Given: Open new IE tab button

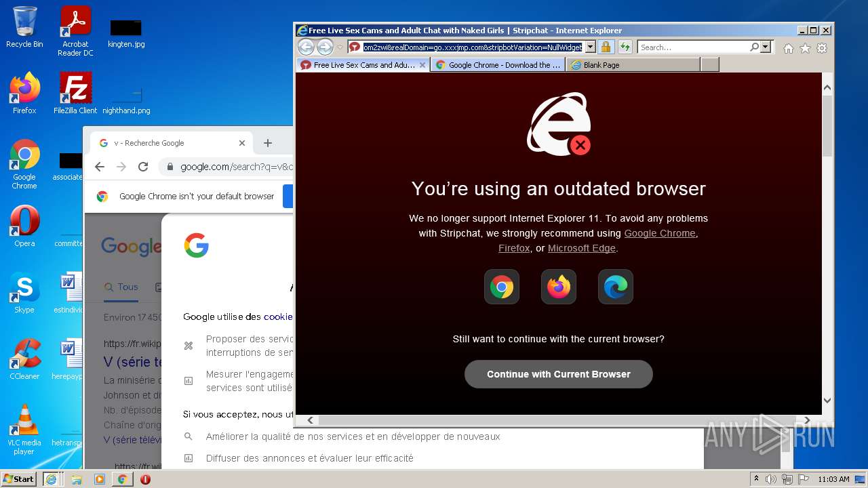Looking at the screenshot, I should pyautogui.click(x=709, y=65).
